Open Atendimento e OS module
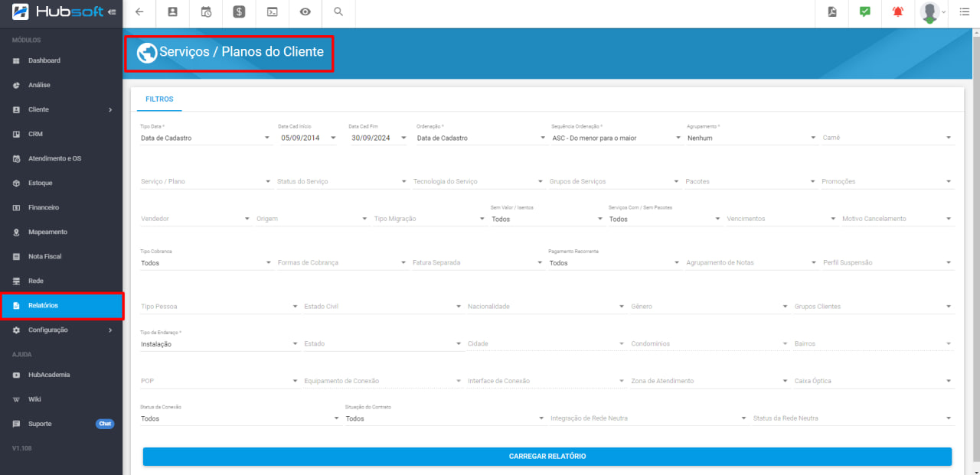 [61, 158]
